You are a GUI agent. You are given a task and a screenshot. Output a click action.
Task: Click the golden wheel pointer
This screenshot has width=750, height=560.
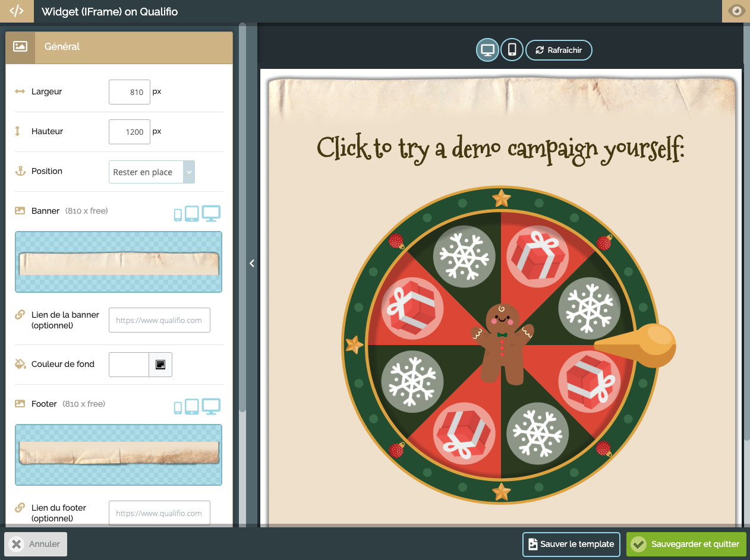pos(635,345)
